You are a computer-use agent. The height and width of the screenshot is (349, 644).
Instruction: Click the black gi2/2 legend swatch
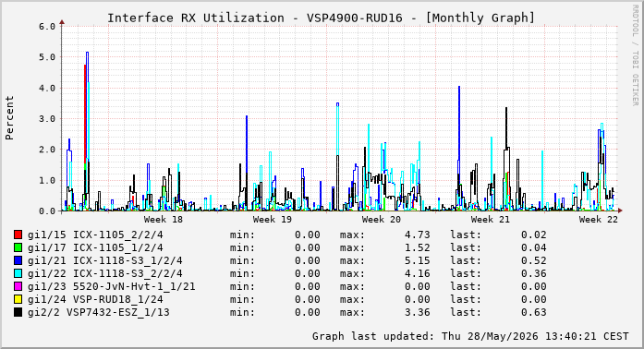click(x=18, y=312)
